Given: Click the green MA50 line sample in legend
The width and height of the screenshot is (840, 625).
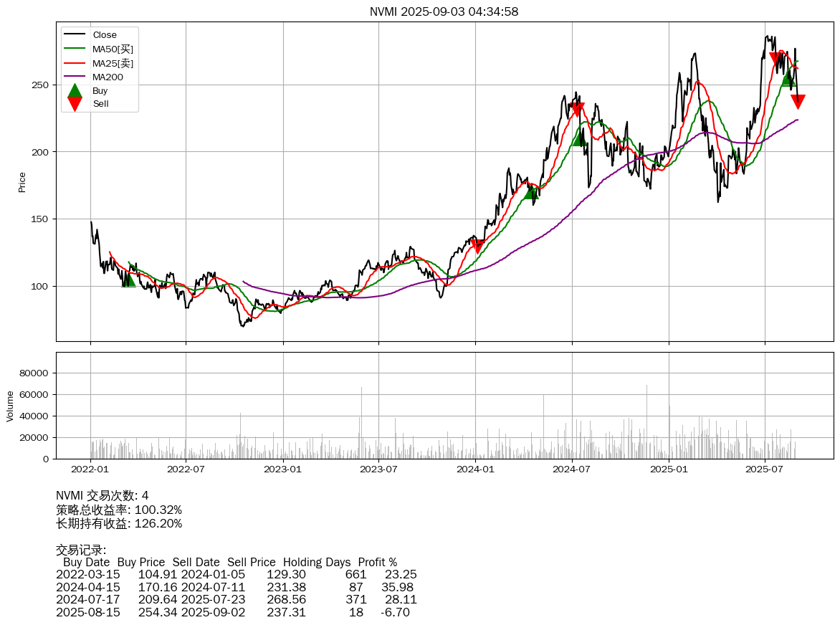Looking at the screenshot, I should click(74, 49).
